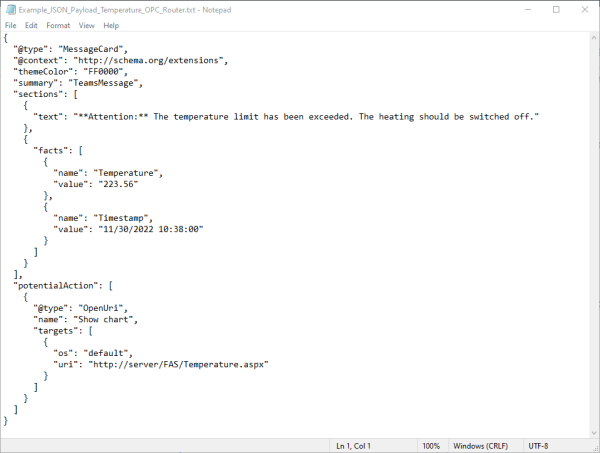Click the "Show chart" name value

click(x=103, y=319)
